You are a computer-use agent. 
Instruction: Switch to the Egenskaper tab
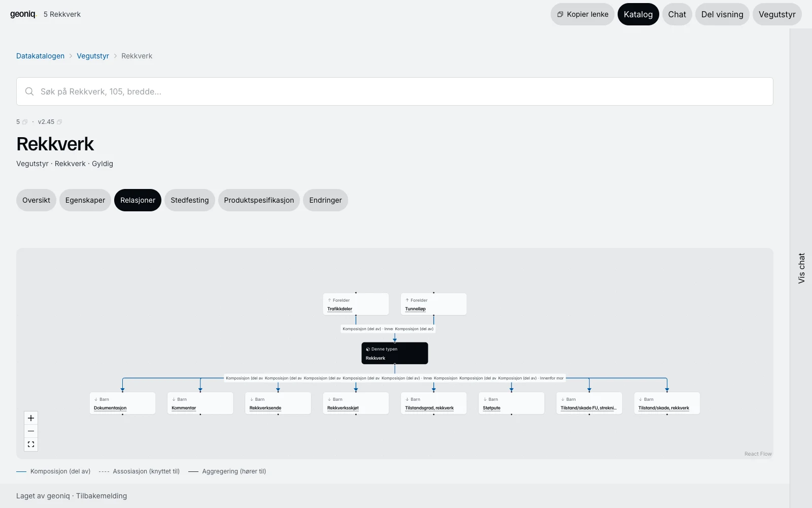85,200
